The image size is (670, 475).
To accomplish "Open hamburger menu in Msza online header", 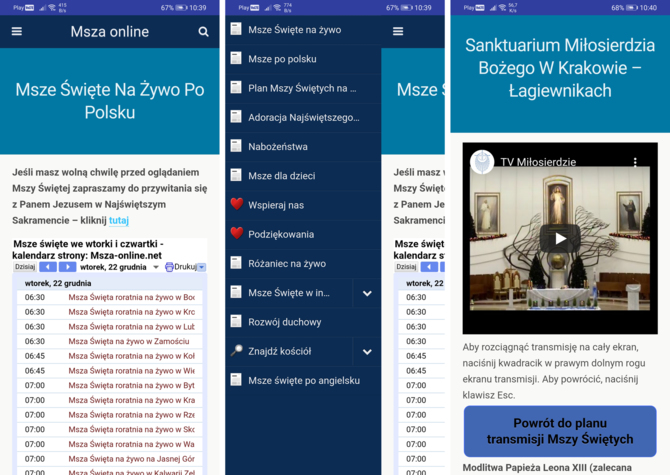I will tap(17, 32).
